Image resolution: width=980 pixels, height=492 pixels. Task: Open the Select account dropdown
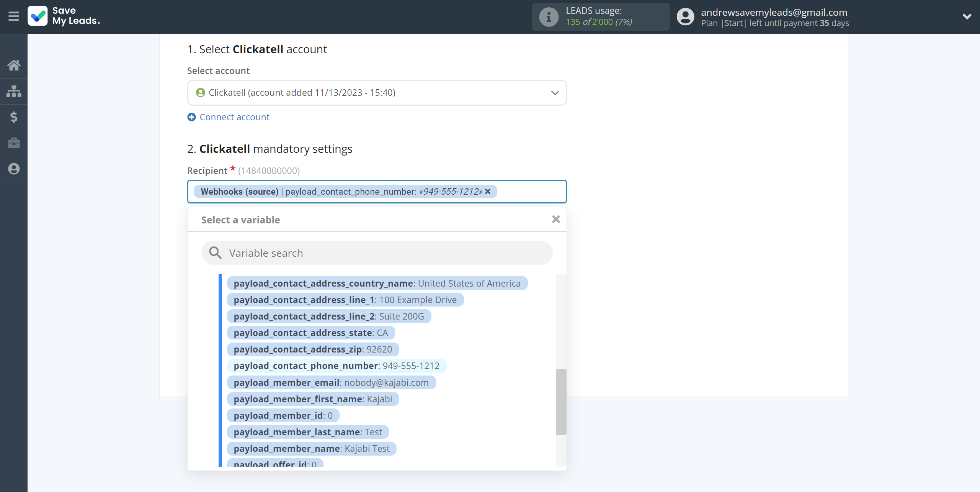point(377,93)
